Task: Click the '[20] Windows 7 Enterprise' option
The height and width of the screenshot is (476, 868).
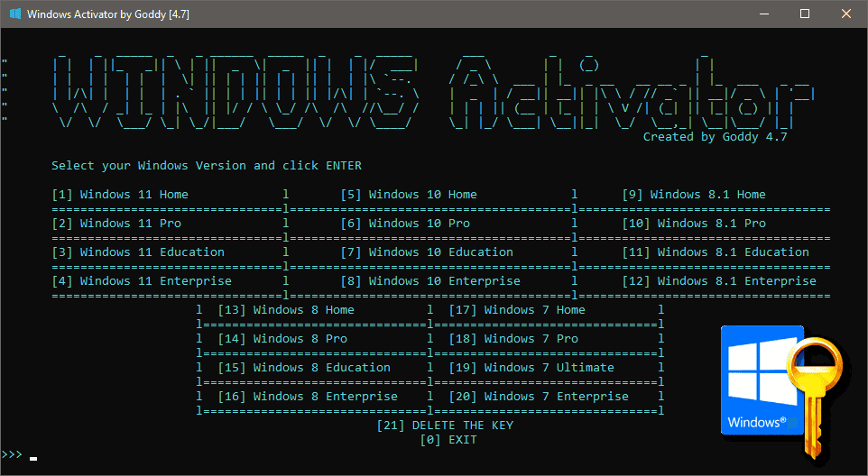Action: click(539, 396)
